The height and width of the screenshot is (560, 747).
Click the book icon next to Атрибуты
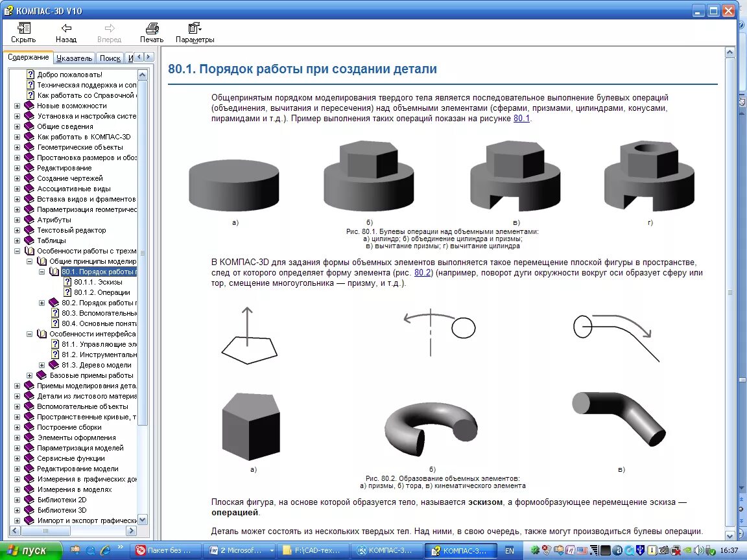click(29, 220)
